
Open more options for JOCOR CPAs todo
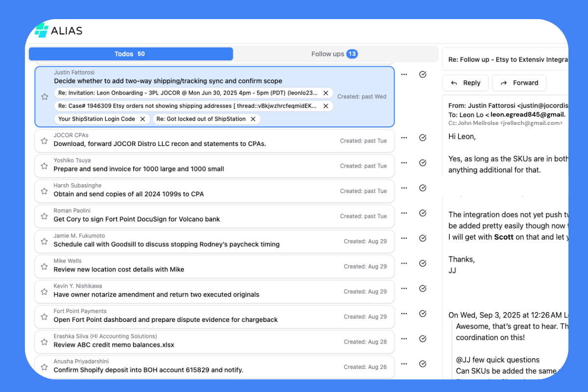tap(404, 138)
